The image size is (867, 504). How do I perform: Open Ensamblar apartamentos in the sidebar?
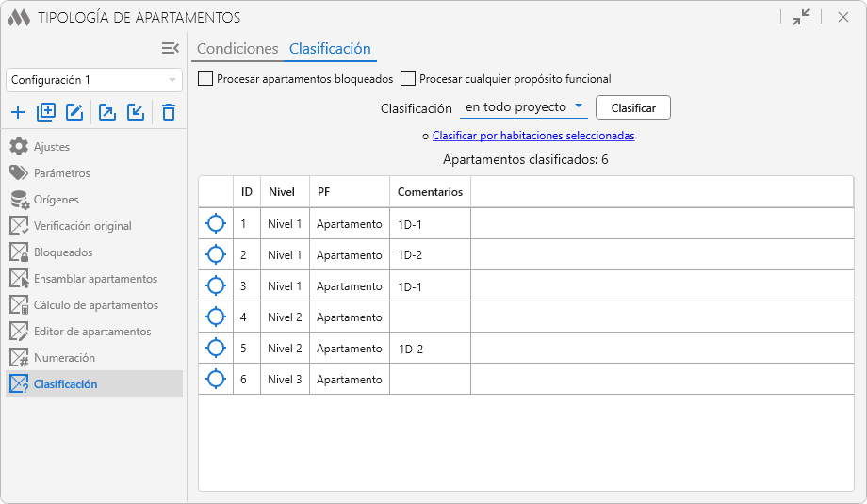click(95, 279)
